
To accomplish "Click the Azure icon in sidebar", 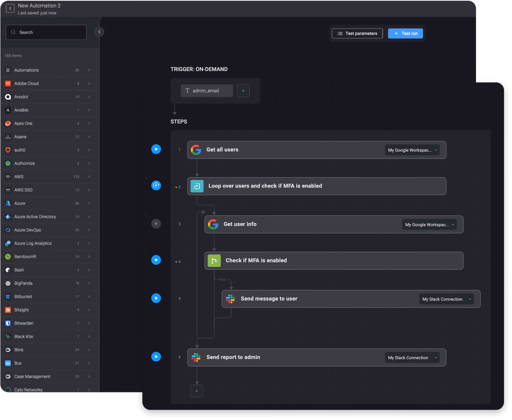I will coord(8,203).
